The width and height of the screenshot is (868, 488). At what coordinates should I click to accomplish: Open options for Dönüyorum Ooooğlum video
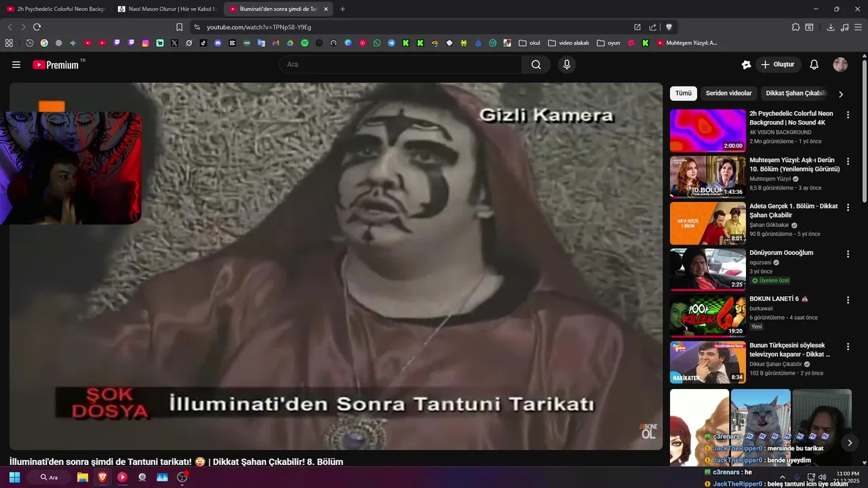coord(848,253)
